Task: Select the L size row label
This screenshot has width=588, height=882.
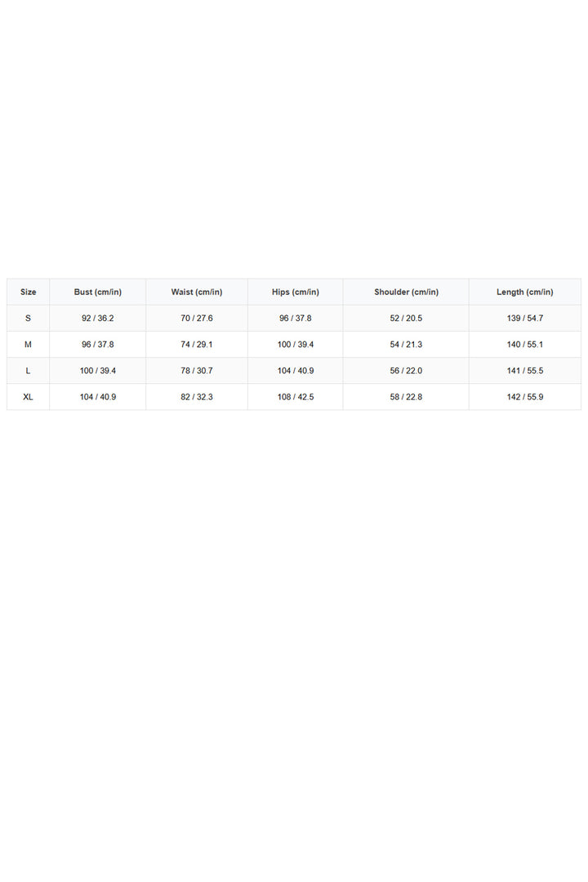Action: 28,371
